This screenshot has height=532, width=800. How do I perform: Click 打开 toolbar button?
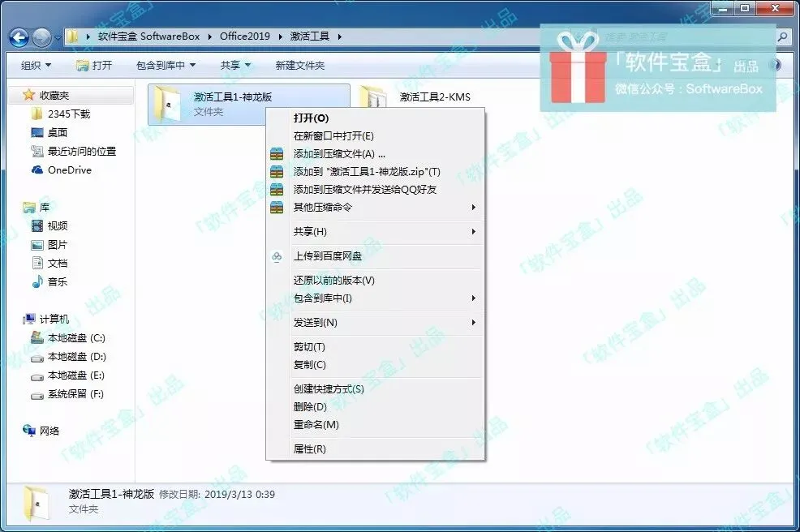tap(94, 66)
